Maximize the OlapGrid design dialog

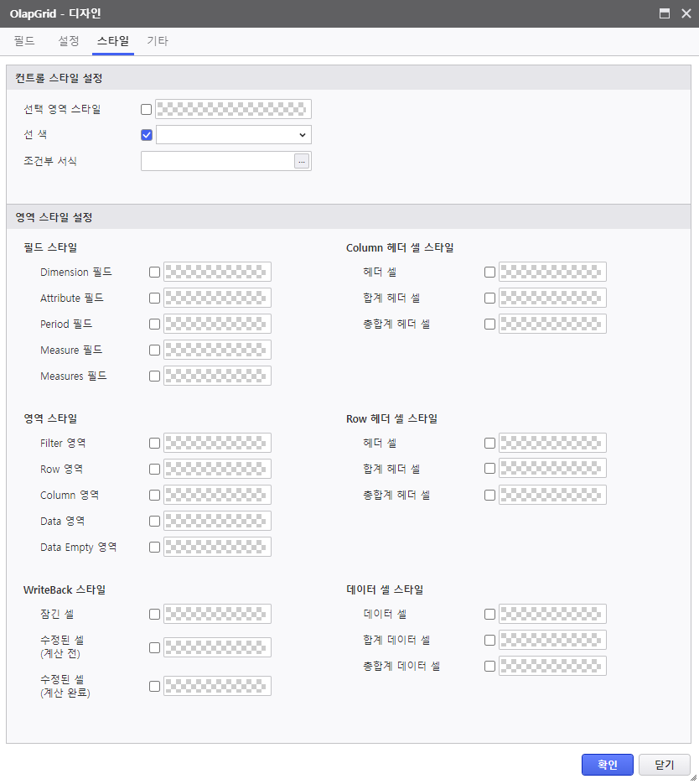point(664,13)
